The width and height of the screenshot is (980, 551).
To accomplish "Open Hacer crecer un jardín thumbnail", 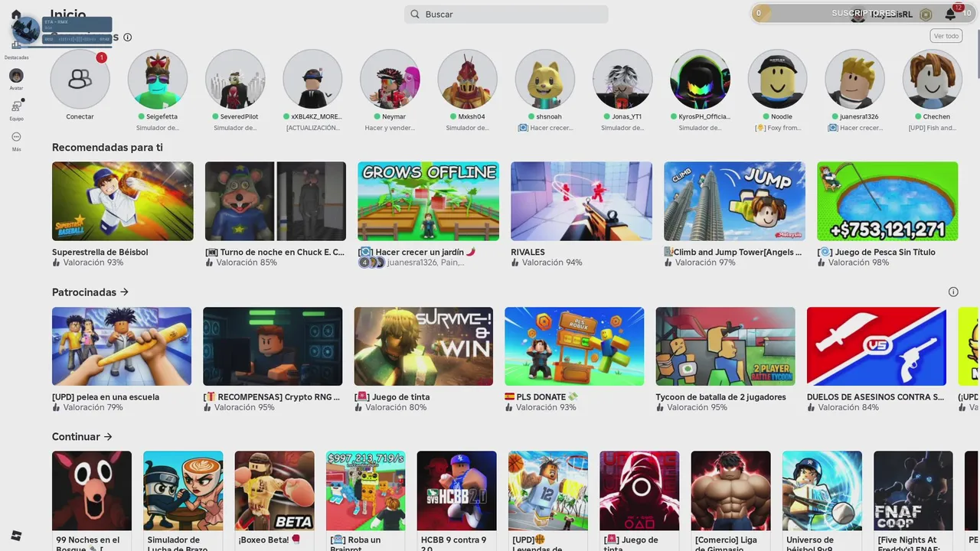I will click(429, 201).
